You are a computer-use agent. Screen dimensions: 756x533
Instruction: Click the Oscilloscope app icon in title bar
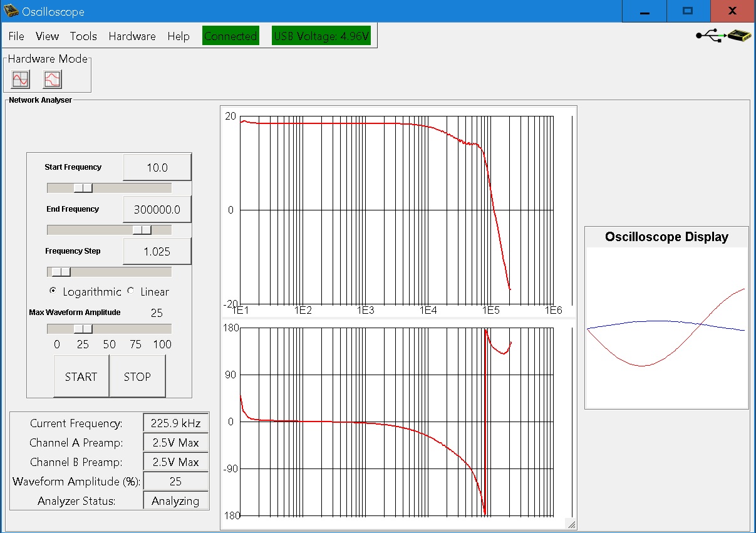[11, 11]
